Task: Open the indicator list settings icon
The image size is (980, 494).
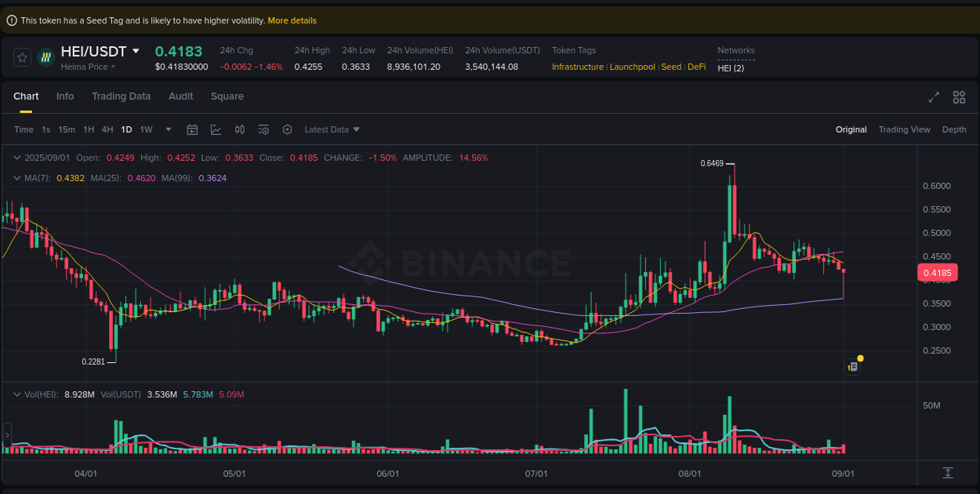Action: point(264,129)
